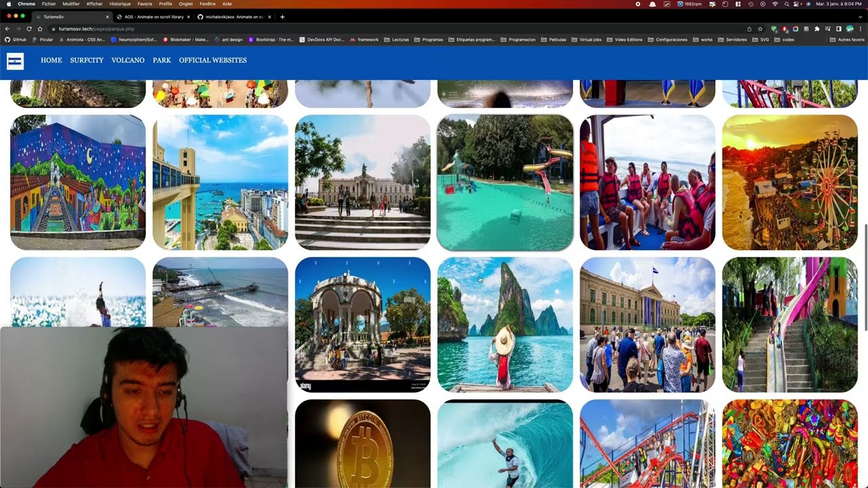Go to HOME in site navigation
The width and height of the screenshot is (868, 488).
coord(52,60)
